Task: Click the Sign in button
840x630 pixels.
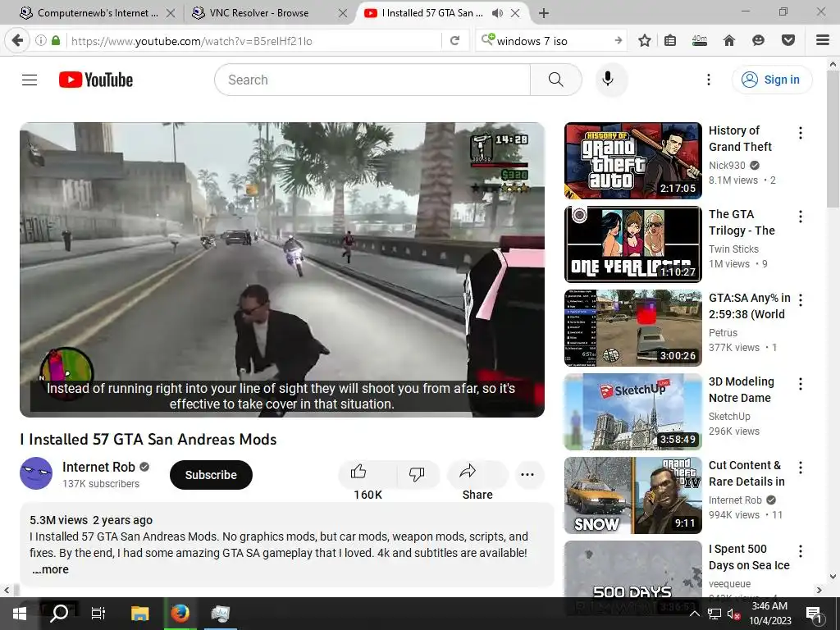Action: tap(771, 80)
